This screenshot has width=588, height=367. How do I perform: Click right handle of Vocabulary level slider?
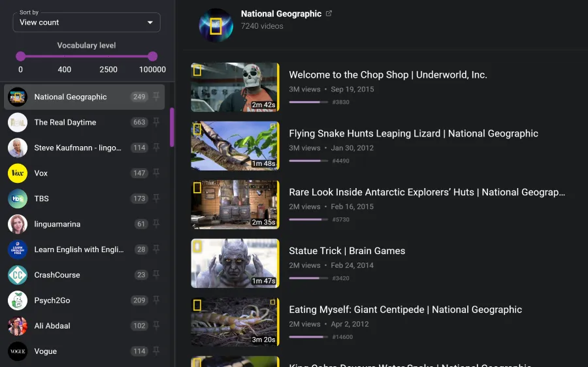(x=153, y=57)
